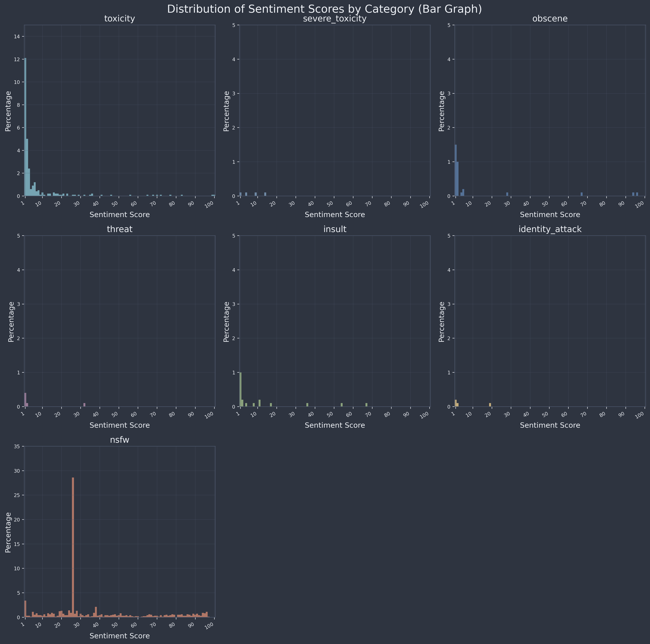
Task: Click the '14' y-axis tick in toxicity chart
Action: pyautogui.click(x=17, y=36)
